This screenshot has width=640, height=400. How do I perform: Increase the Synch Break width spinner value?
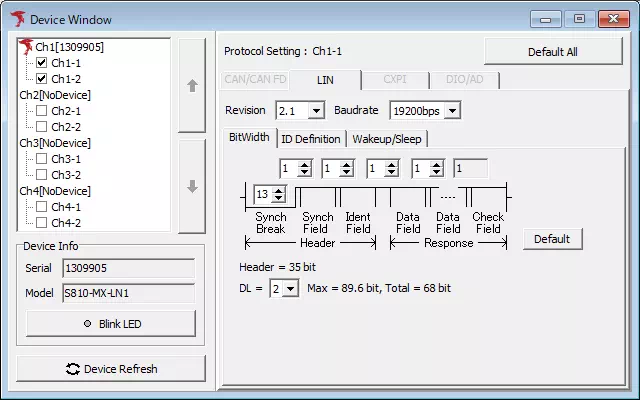click(x=279, y=190)
